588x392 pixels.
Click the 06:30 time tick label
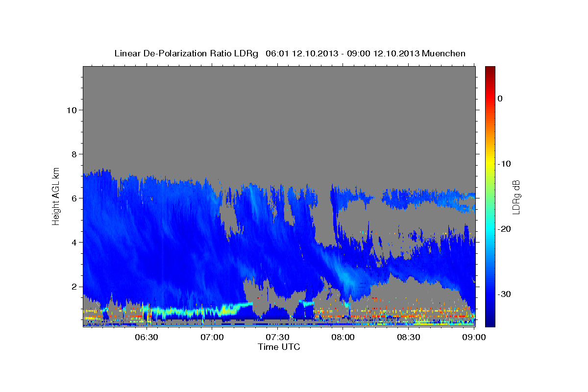tap(146, 337)
